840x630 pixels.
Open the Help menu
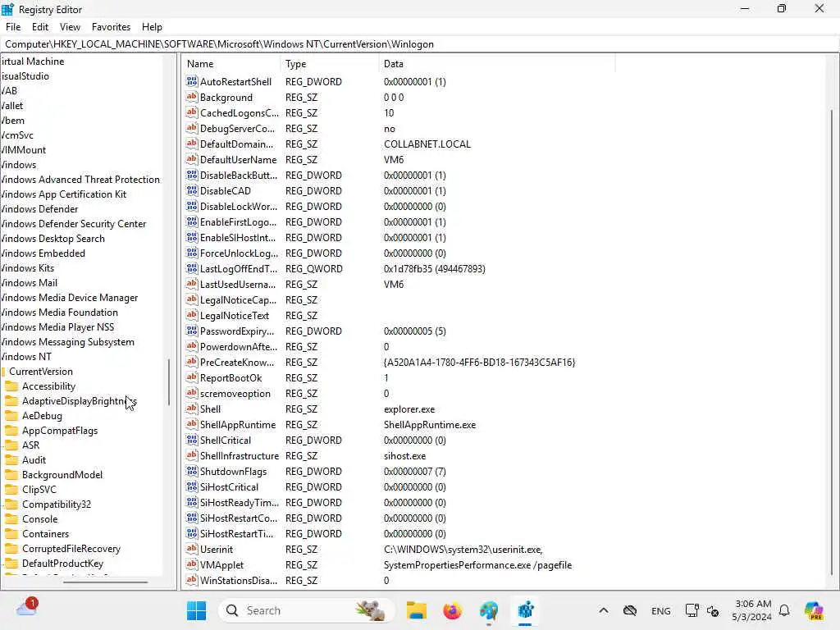[152, 27]
